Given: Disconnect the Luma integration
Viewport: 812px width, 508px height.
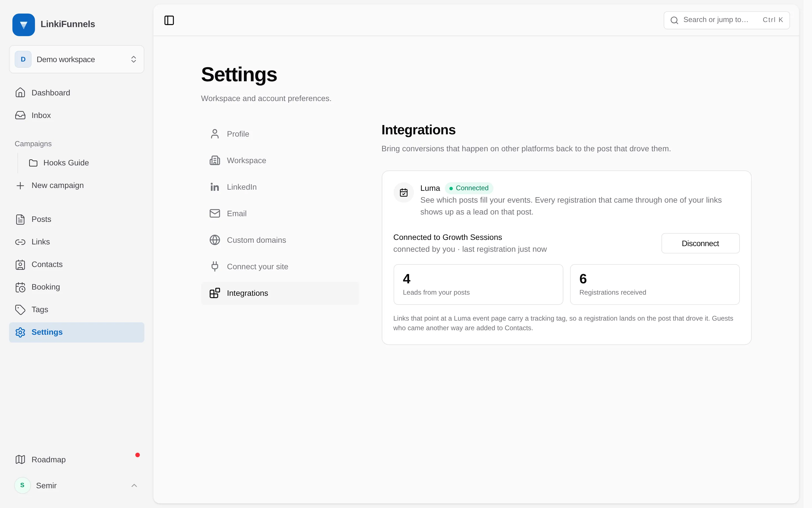Looking at the screenshot, I should (x=700, y=243).
